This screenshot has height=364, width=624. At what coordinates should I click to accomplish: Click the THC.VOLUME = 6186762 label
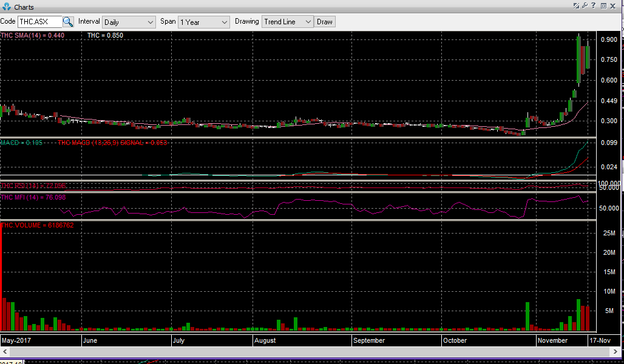click(38, 225)
